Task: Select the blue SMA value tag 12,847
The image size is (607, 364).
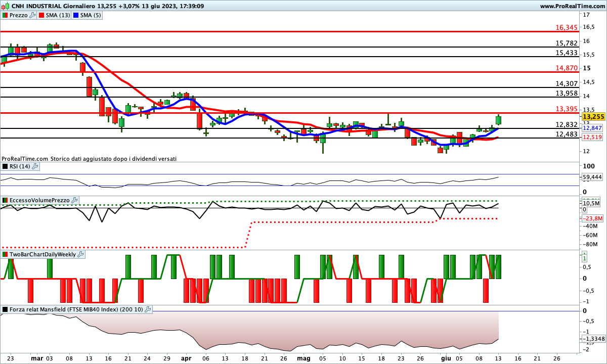Action: coord(592,128)
